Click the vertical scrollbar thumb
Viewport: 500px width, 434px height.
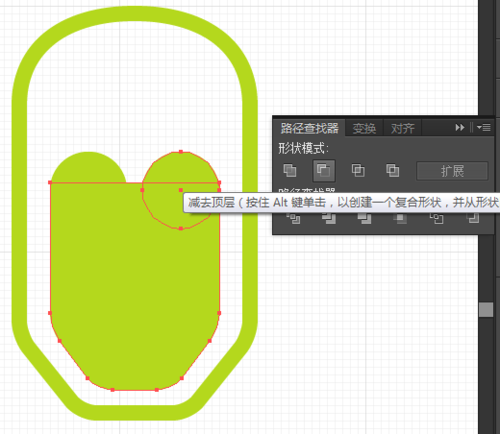click(x=486, y=309)
